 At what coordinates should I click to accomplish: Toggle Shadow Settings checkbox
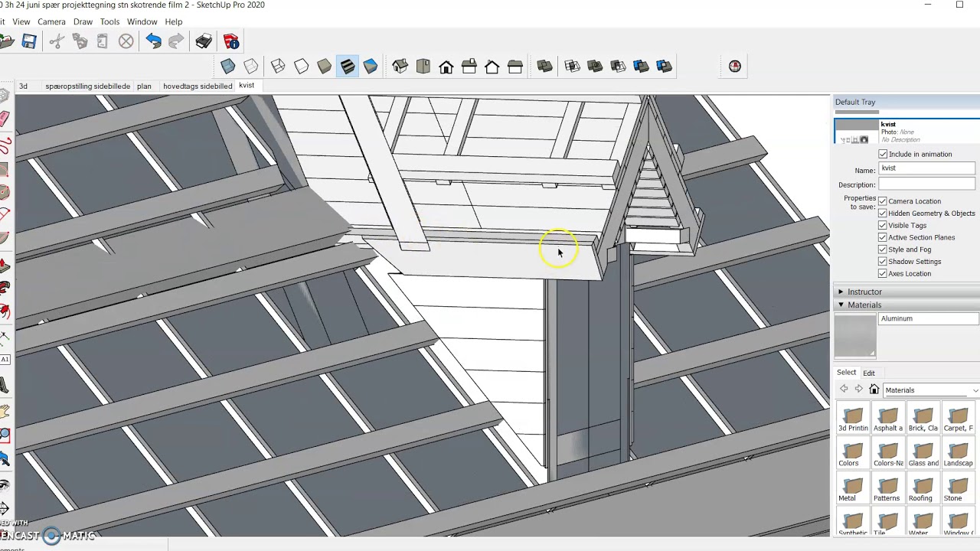pos(883,262)
